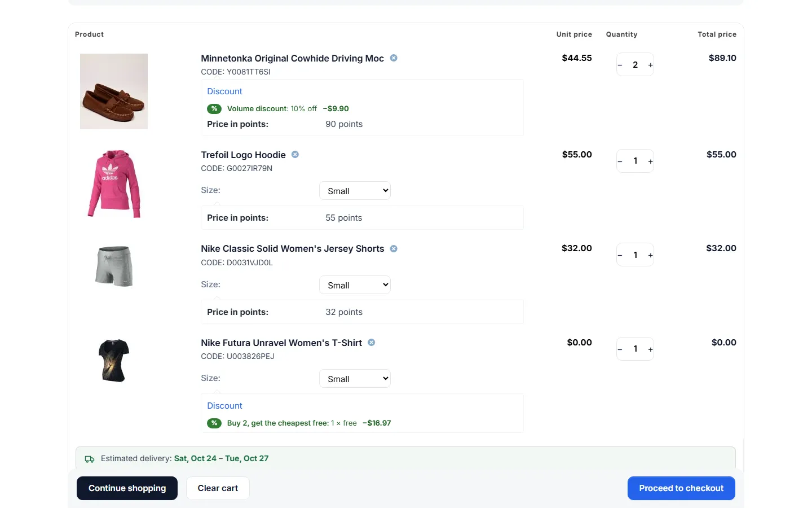Image resolution: width=812 pixels, height=508 pixels.
Task: Open Size dropdown for Nike Futura T-Shirt
Action: (x=355, y=379)
